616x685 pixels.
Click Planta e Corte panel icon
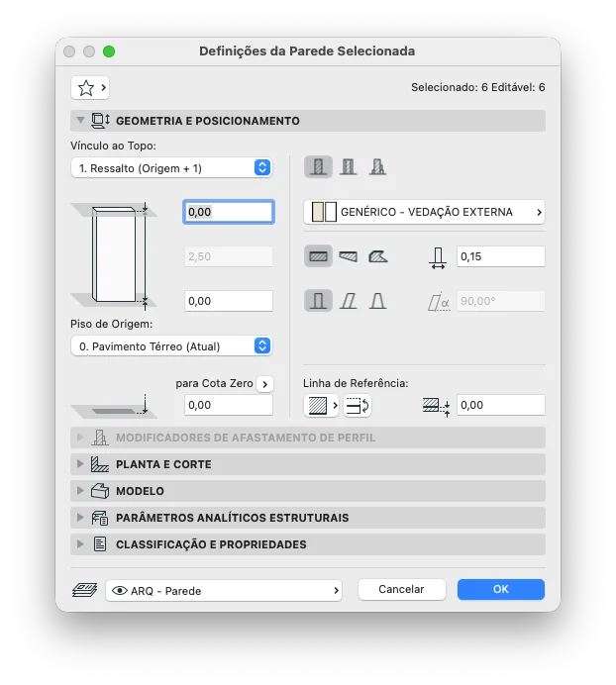point(100,464)
